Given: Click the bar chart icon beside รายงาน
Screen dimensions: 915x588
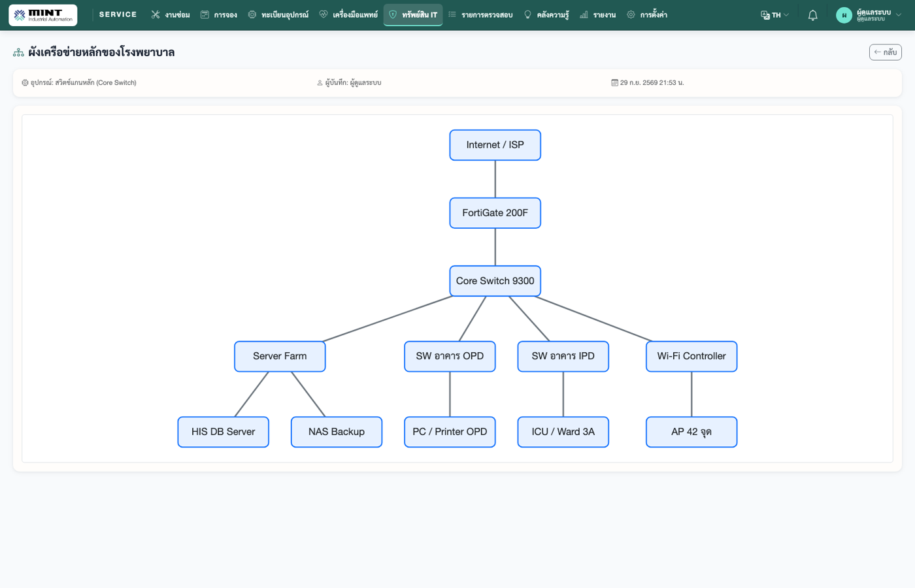Looking at the screenshot, I should [x=584, y=14].
